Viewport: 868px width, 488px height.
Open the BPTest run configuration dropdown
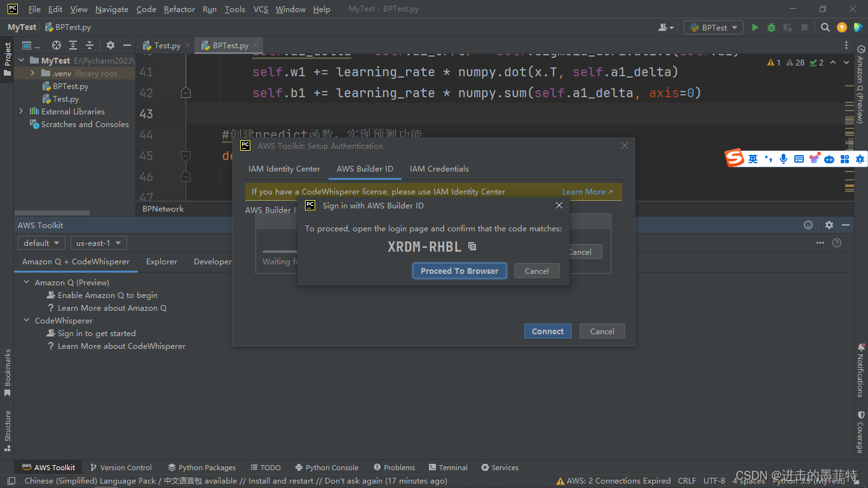pyautogui.click(x=714, y=27)
